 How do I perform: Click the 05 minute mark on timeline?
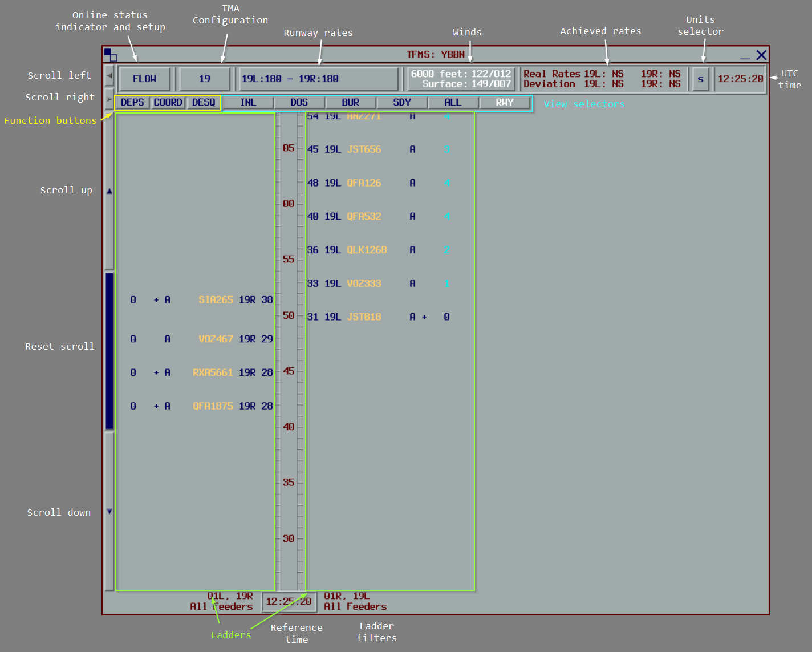289,148
